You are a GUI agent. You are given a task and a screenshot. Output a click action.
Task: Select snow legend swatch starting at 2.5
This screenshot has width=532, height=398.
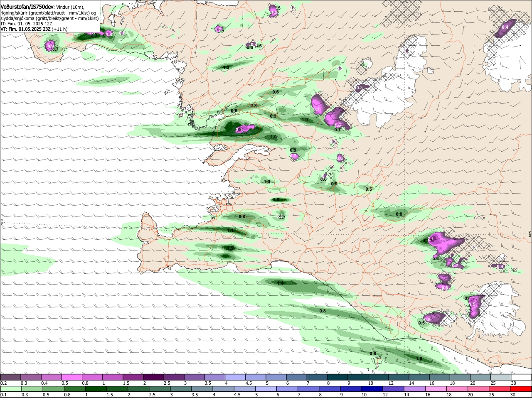[174, 377]
